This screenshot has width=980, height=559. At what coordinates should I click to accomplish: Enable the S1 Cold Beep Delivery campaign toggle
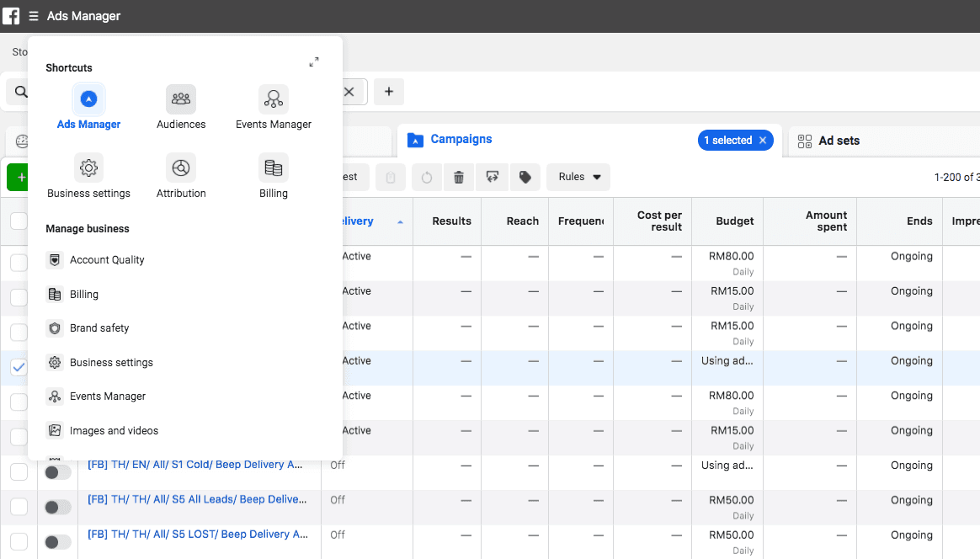click(57, 471)
